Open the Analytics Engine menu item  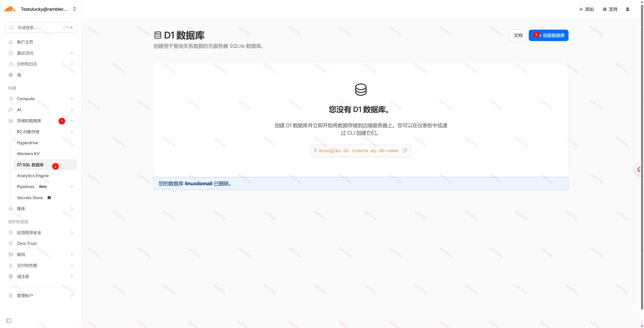point(45,176)
